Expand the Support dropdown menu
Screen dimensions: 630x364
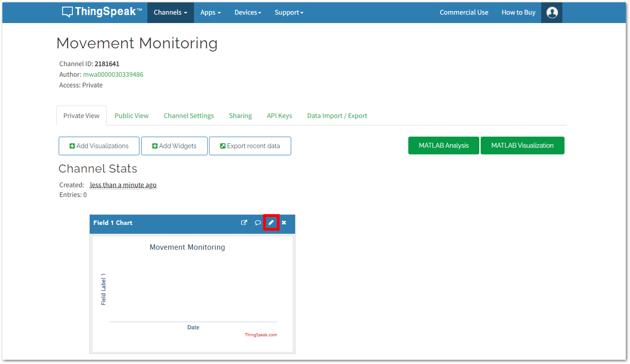[289, 12]
